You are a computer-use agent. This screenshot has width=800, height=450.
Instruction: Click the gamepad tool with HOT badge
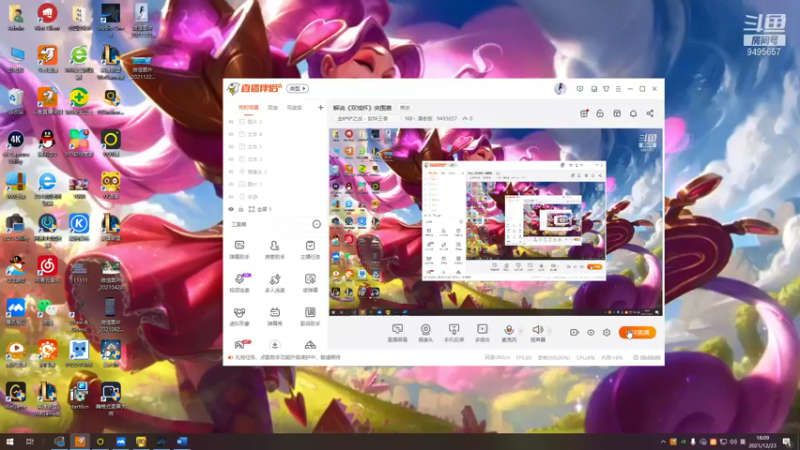(x=240, y=345)
